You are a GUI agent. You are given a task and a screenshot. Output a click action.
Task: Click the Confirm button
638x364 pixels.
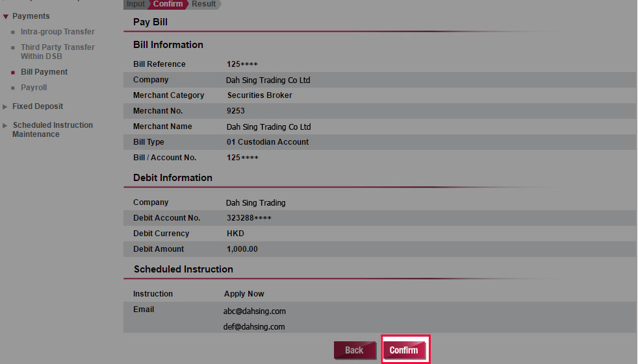pyautogui.click(x=404, y=350)
